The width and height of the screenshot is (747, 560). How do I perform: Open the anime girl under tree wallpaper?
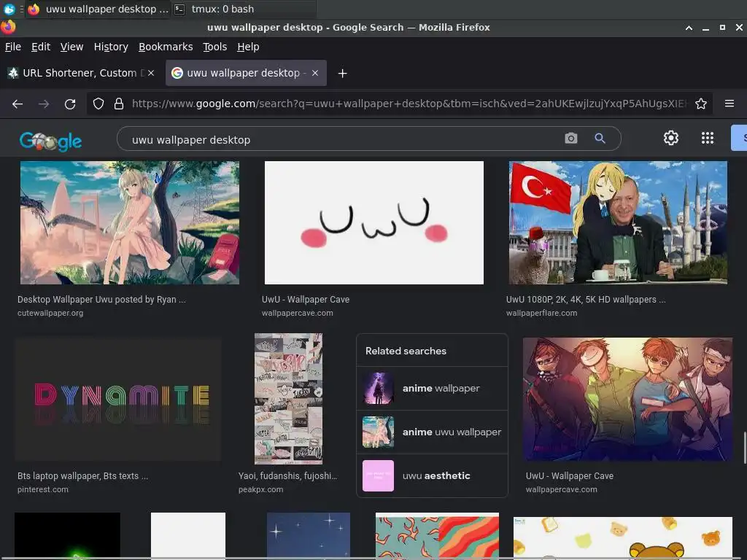(130, 223)
